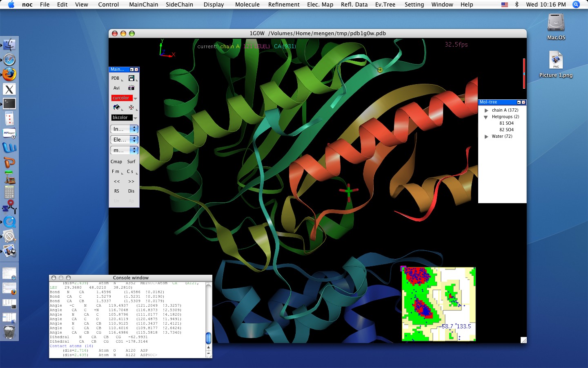The image size is (588, 368).
Task: Open Finder from the dock
Action: point(9,45)
